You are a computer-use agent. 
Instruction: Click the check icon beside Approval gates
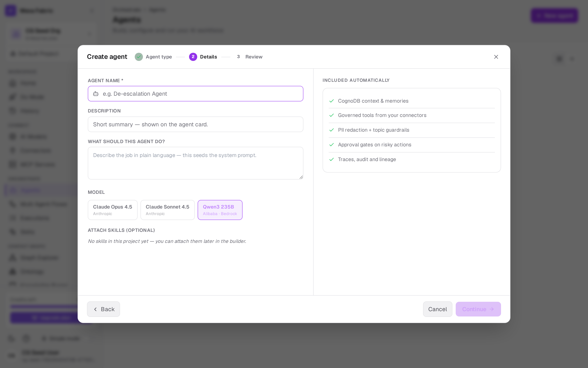click(331, 145)
